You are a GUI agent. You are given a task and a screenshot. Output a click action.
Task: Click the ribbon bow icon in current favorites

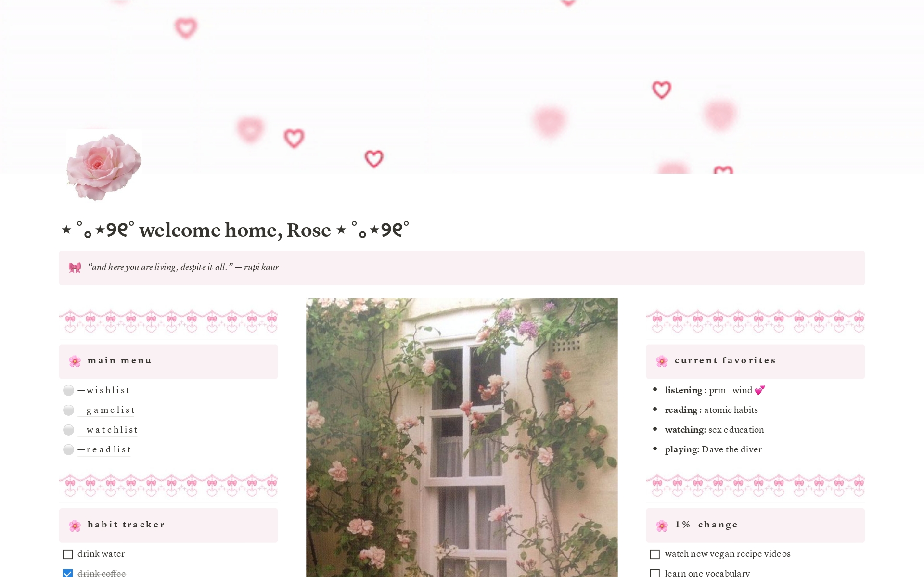(660, 359)
